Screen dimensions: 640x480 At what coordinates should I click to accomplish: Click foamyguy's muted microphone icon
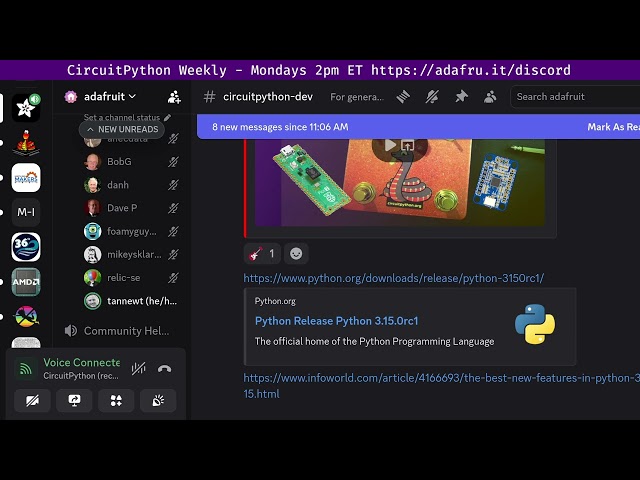(x=173, y=231)
